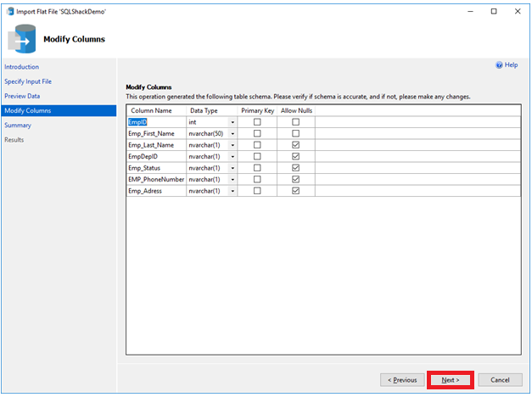Click the Import Flat File title bar icon
Image resolution: width=532 pixels, height=397 pixels.
click(x=10, y=12)
